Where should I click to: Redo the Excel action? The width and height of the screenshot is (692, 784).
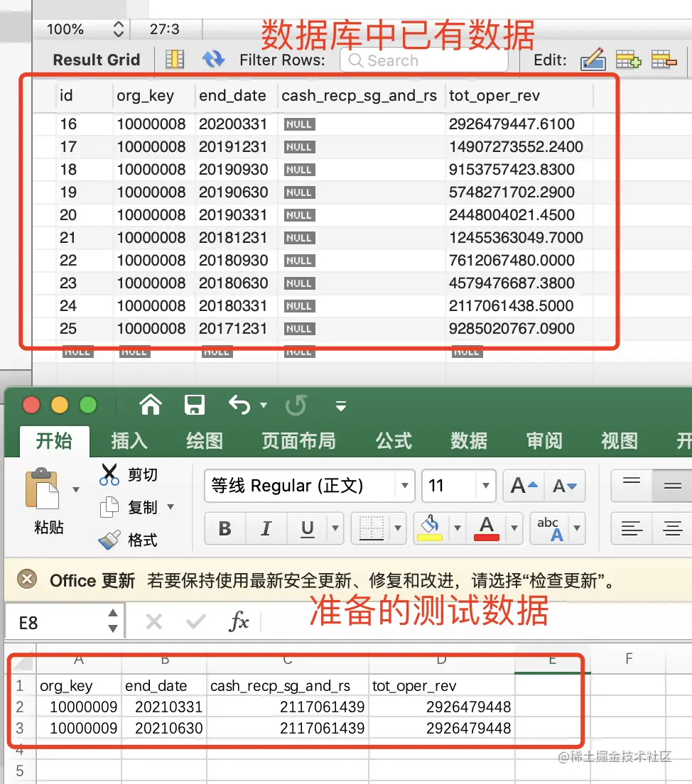coord(296,405)
